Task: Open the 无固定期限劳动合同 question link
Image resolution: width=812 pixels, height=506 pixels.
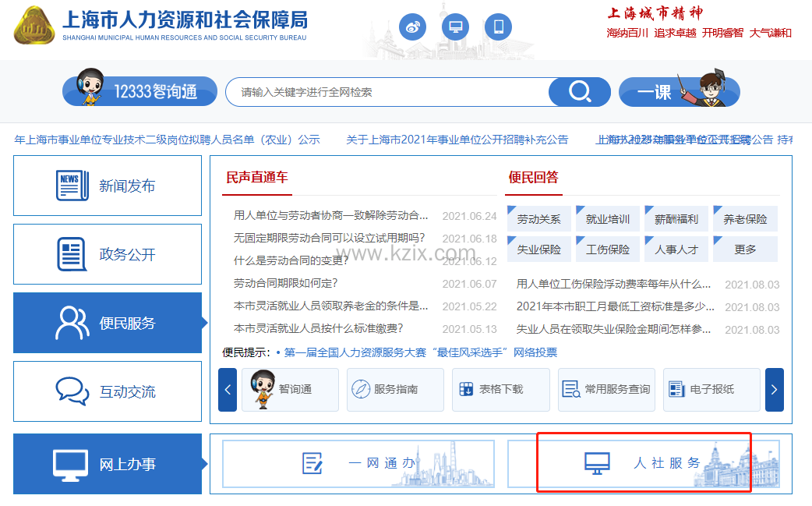Action: [x=330, y=238]
